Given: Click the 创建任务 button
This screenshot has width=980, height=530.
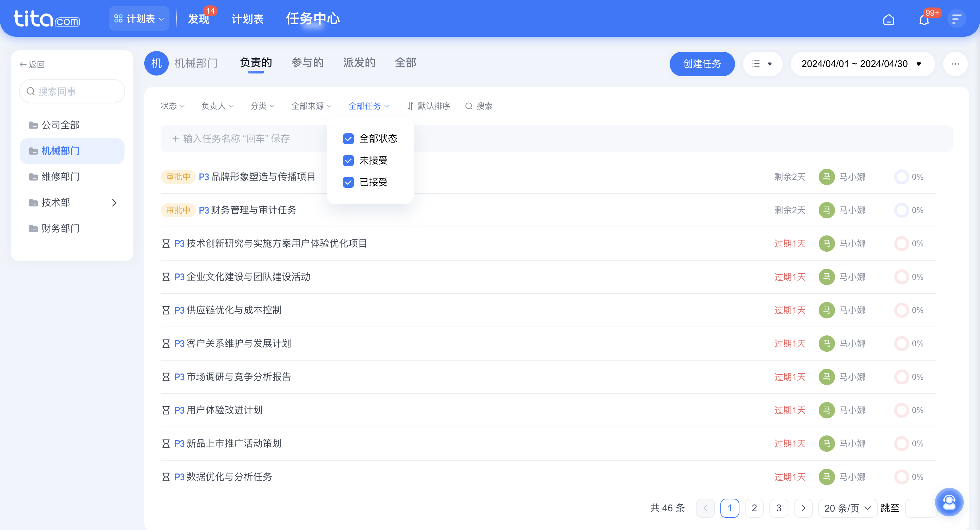Looking at the screenshot, I should click(x=702, y=64).
